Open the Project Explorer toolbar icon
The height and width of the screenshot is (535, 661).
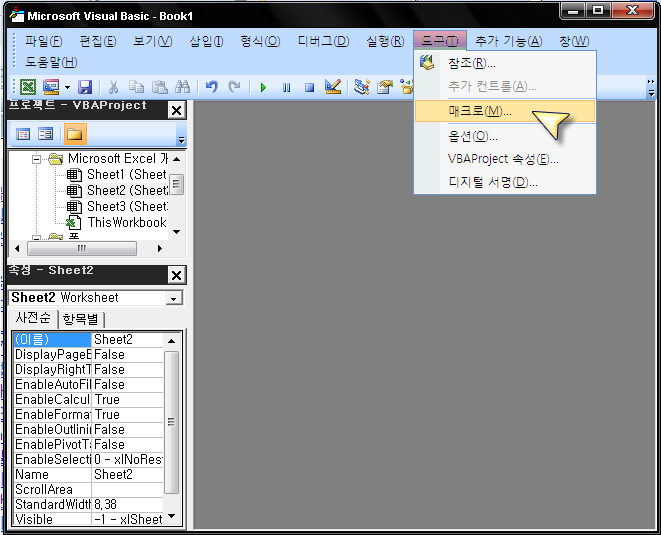tap(362, 87)
